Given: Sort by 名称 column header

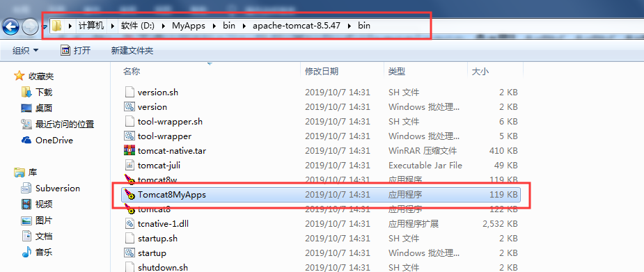Looking at the screenshot, I should coord(132,72).
